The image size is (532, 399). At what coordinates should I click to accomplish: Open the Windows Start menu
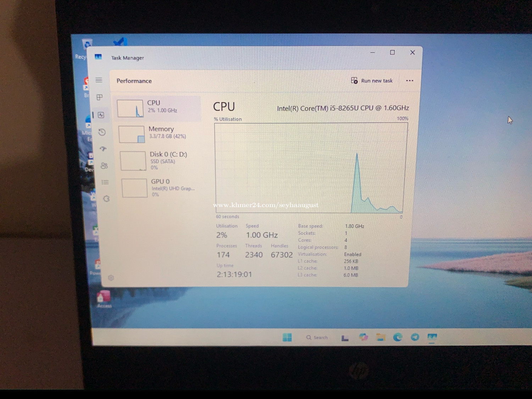pos(287,337)
